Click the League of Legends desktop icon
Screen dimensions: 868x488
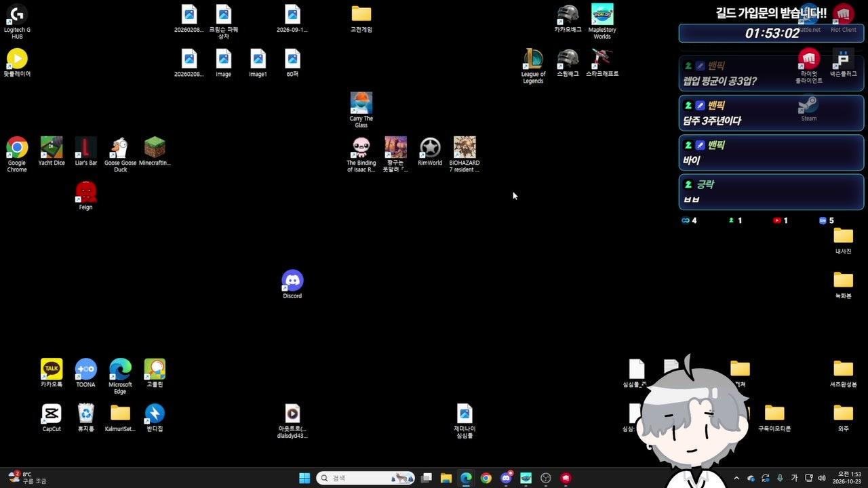[x=534, y=66]
